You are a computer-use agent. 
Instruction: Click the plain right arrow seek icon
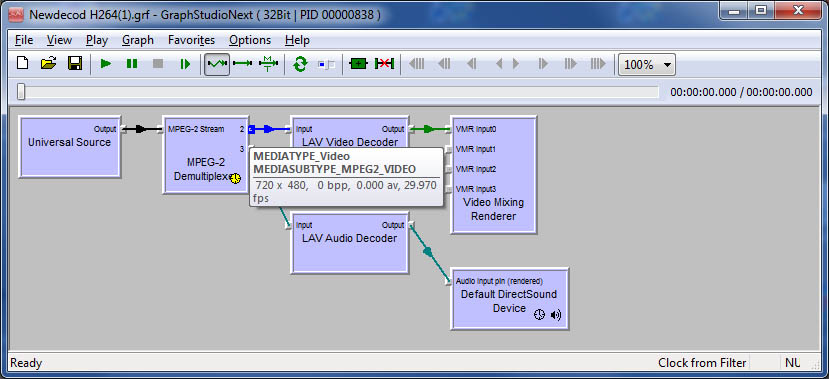coord(516,64)
